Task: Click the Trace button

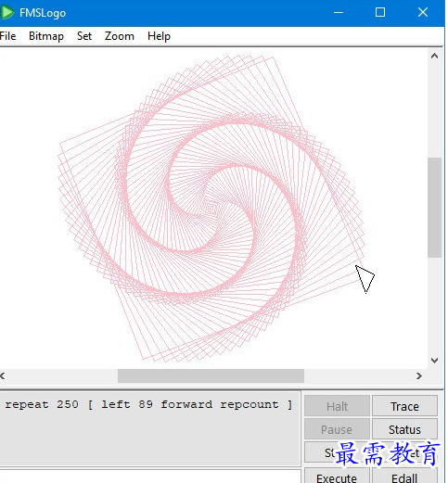Action: pos(404,406)
